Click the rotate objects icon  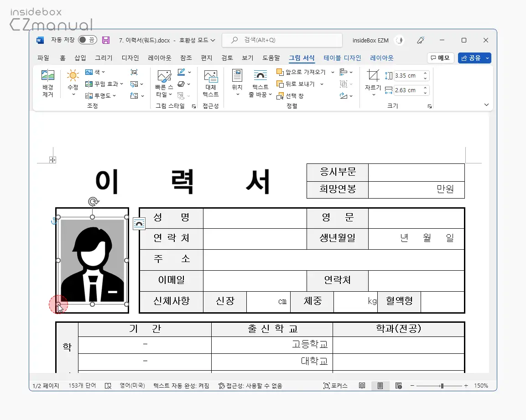pyautogui.click(x=344, y=96)
